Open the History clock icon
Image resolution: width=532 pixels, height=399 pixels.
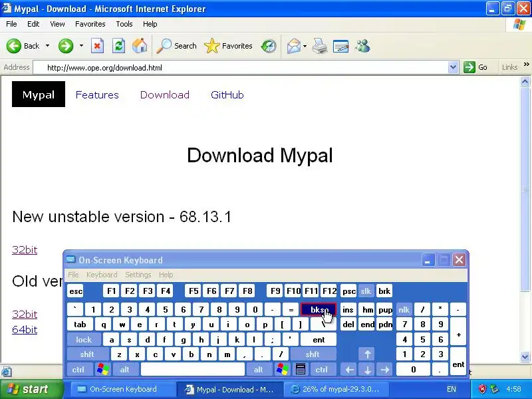(269, 46)
